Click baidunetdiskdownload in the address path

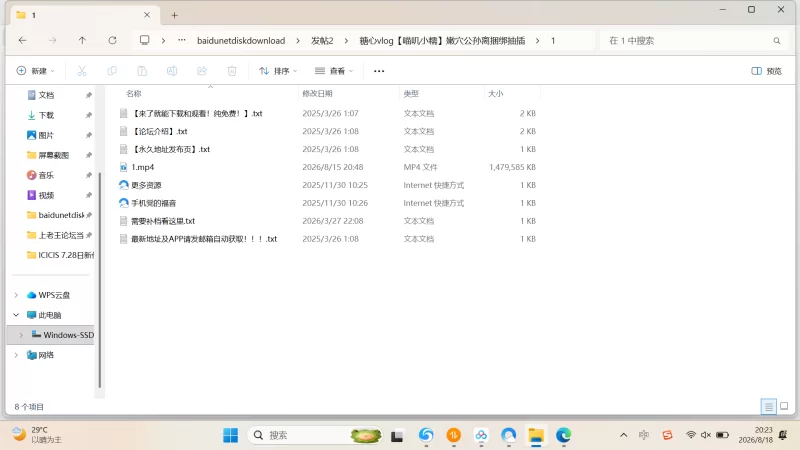coord(241,41)
